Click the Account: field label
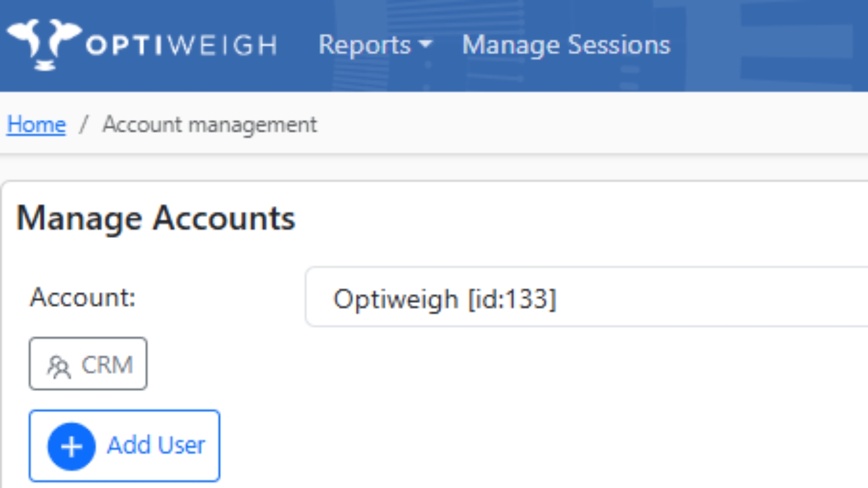Viewport: 868px width, 488px height. click(x=83, y=298)
